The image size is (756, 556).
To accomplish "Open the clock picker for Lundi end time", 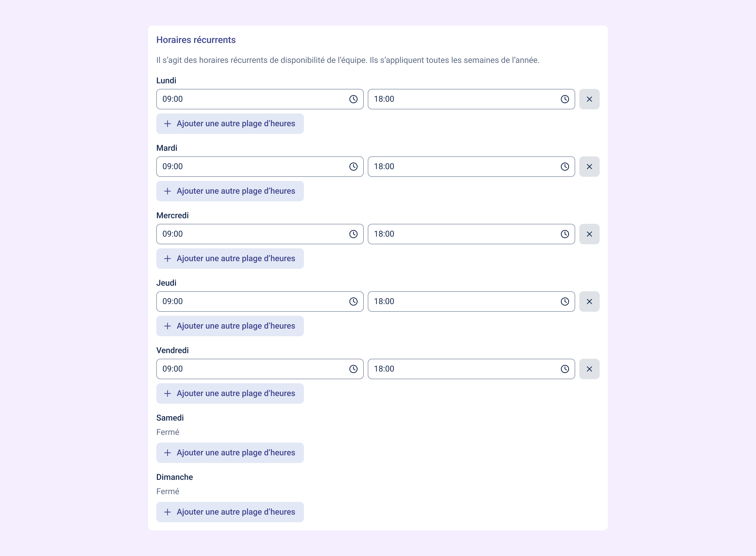I will click(x=564, y=99).
